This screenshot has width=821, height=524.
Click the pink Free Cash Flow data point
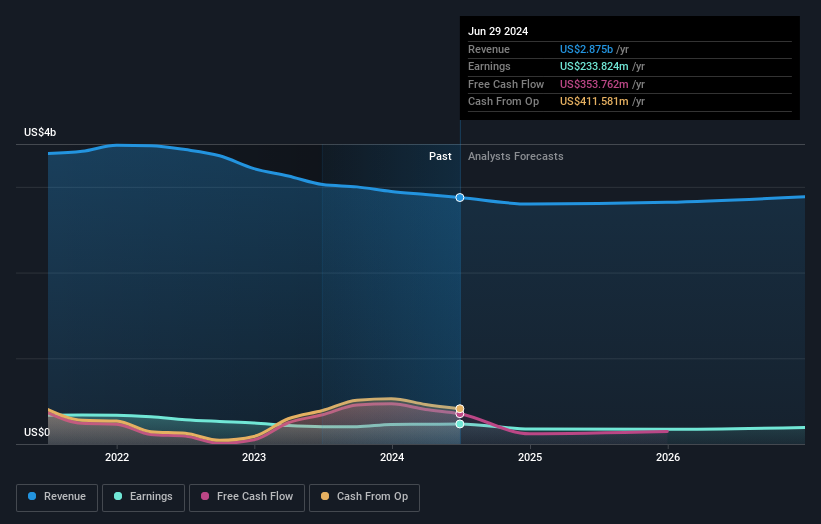[460, 414]
